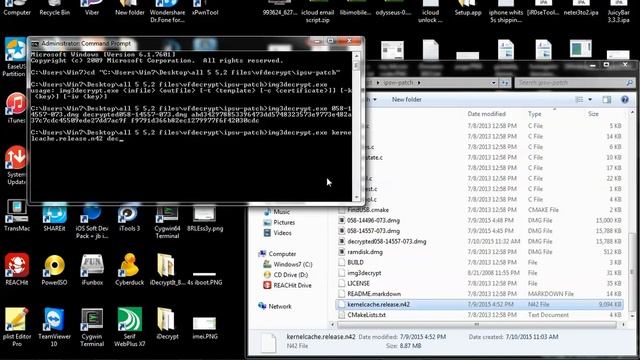Open the iTools 3 desktop shortcut
The height and width of the screenshot is (360, 640).
click(129, 216)
